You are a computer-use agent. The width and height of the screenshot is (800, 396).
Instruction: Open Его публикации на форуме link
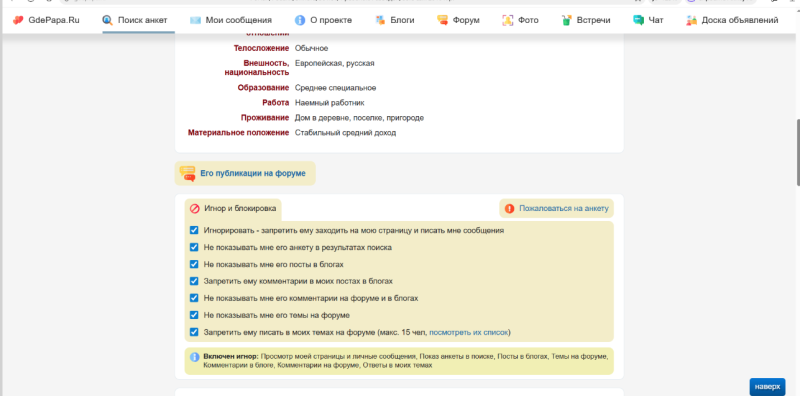tap(253, 174)
